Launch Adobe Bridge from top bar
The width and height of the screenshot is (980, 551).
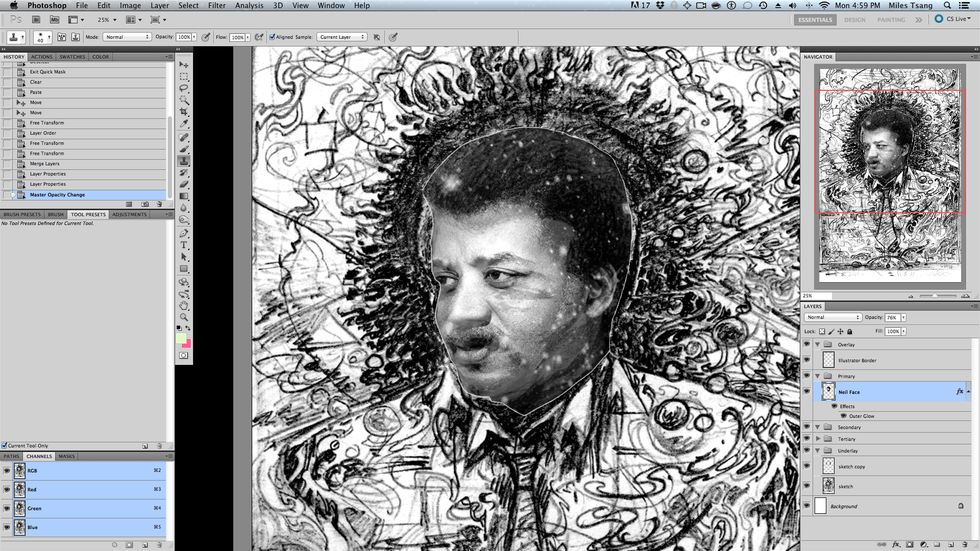(x=36, y=20)
